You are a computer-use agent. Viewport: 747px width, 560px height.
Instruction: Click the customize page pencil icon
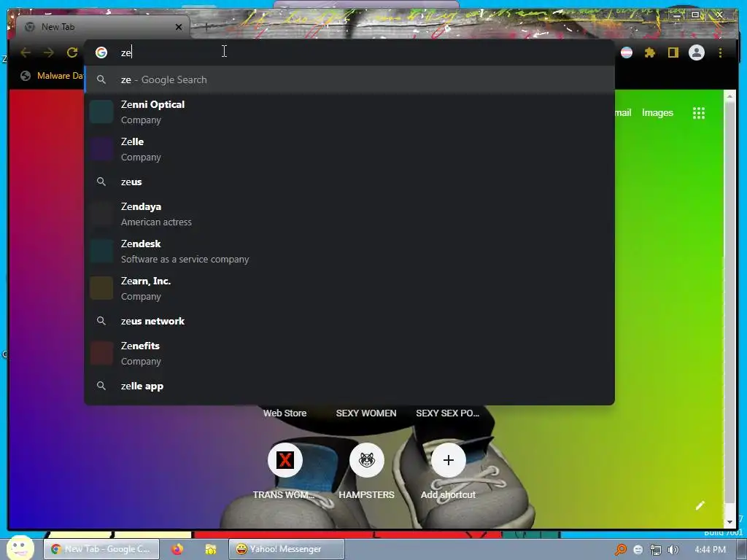(x=700, y=505)
